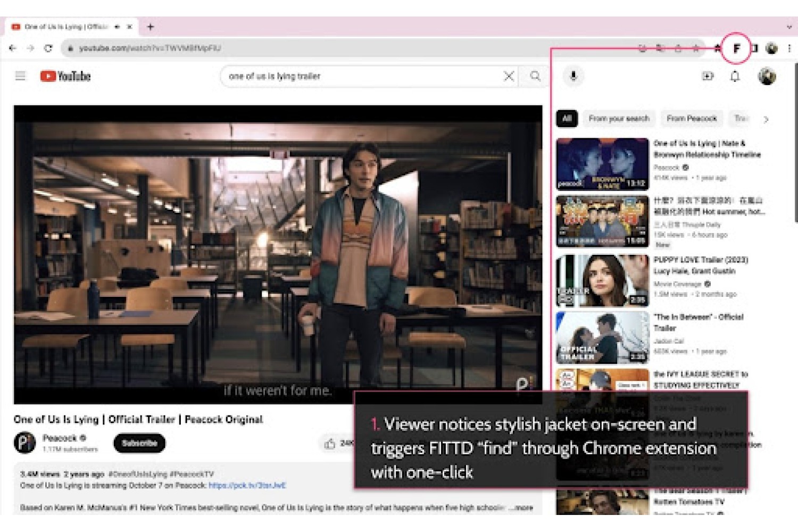Image resolution: width=798 pixels, height=532 pixels.
Task: Close the One of Us Is Lying tab
Action: point(129,27)
